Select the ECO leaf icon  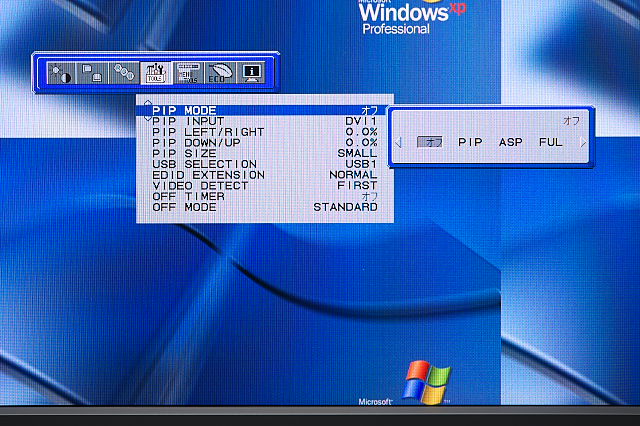point(219,73)
